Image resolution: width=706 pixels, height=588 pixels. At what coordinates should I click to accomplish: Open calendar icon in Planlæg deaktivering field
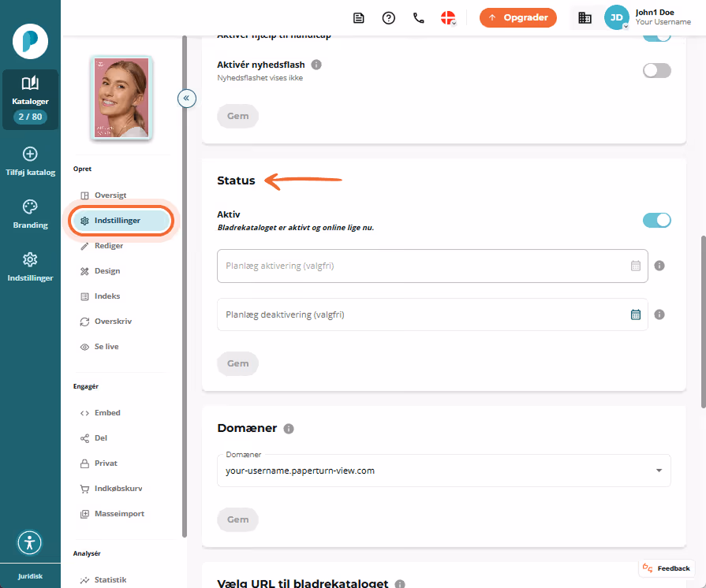[x=636, y=314]
